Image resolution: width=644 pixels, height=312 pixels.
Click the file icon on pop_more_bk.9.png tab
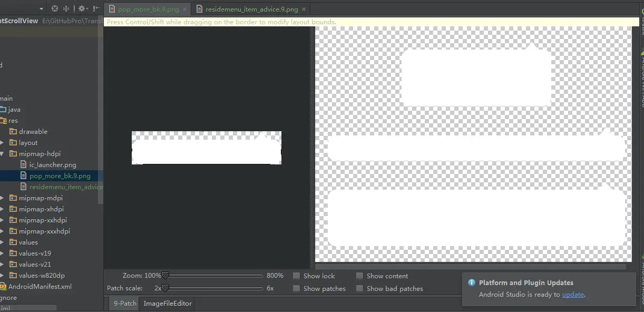[x=112, y=9]
